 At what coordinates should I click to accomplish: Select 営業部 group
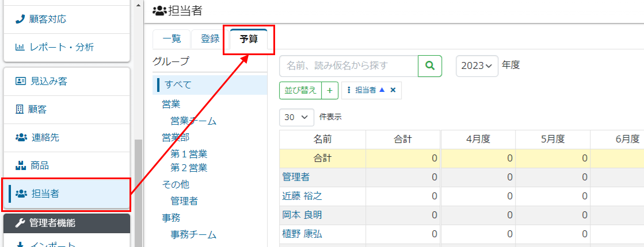(176, 137)
